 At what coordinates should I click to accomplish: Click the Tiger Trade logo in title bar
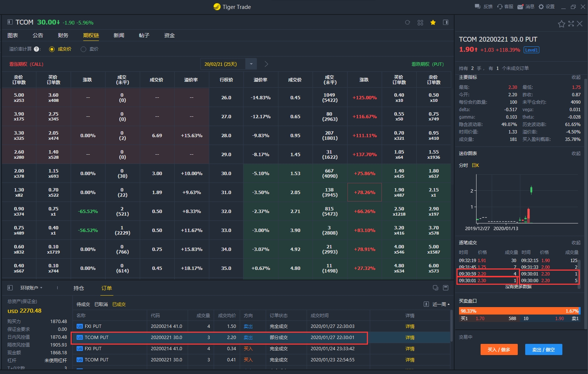click(x=217, y=7)
